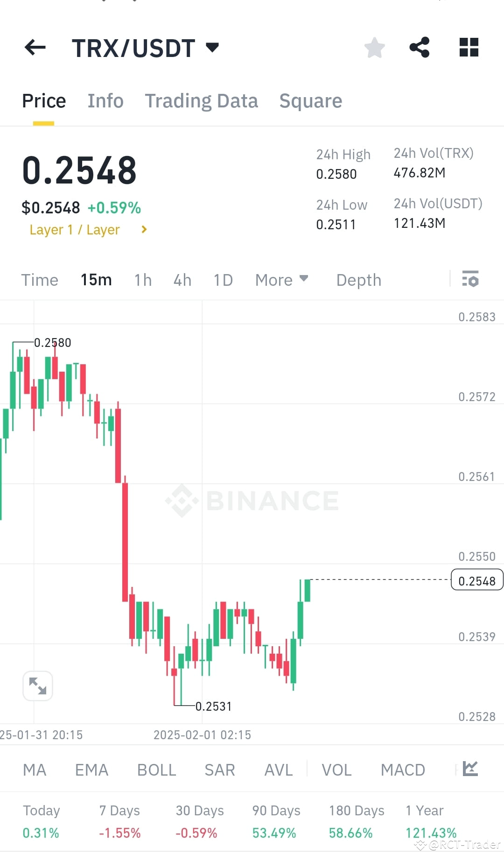
Task: Open the grid layout icon top right
Action: [468, 47]
